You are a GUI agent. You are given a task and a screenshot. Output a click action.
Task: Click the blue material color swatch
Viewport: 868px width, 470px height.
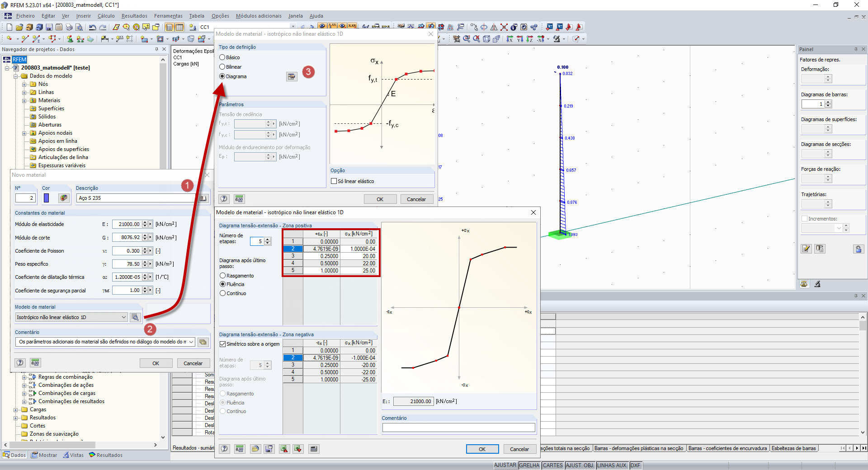[46, 198]
